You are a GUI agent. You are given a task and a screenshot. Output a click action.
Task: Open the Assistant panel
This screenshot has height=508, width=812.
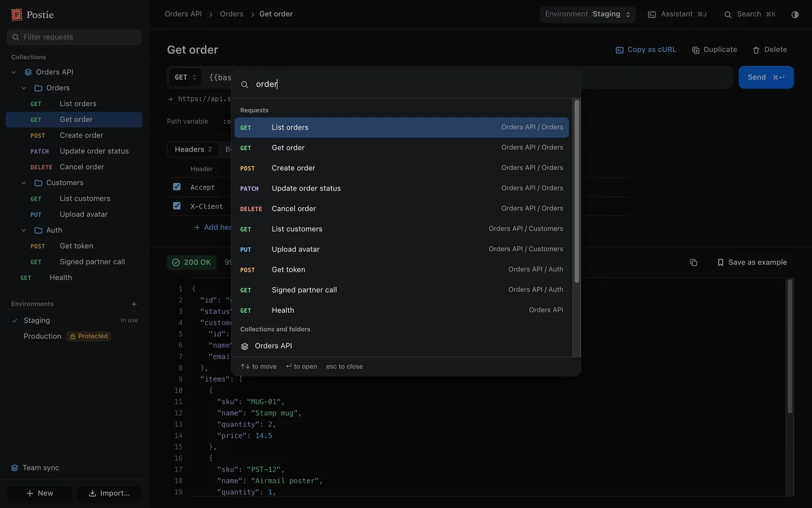677,14
